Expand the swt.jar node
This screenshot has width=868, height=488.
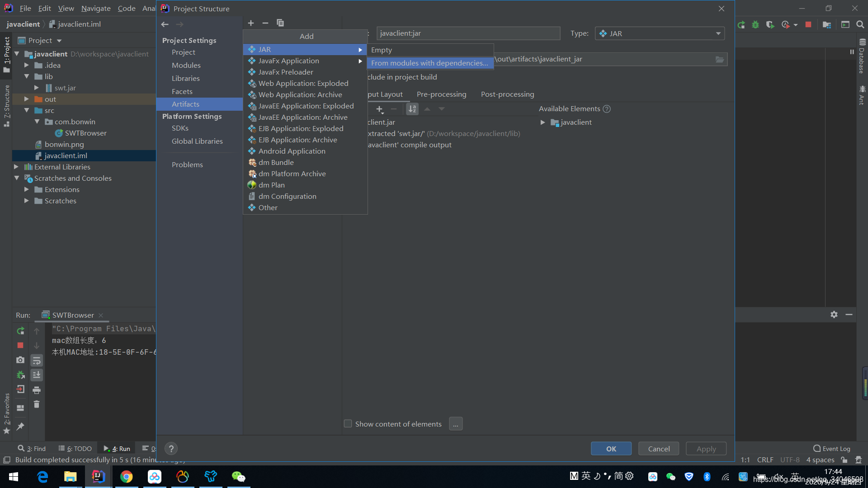pyautogui.click(x=37, y=88)
